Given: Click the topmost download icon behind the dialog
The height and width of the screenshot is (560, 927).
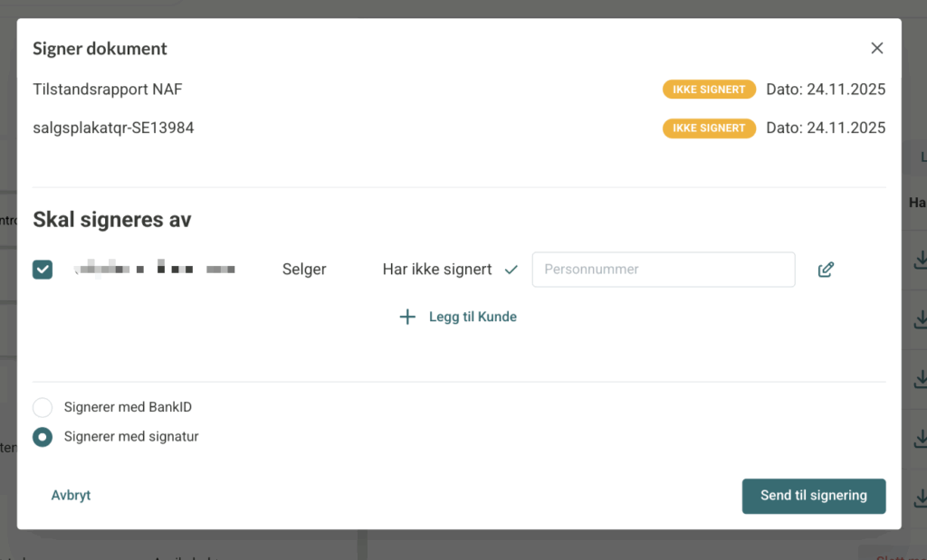Looking at the screenshot, I should pos(920,261).
